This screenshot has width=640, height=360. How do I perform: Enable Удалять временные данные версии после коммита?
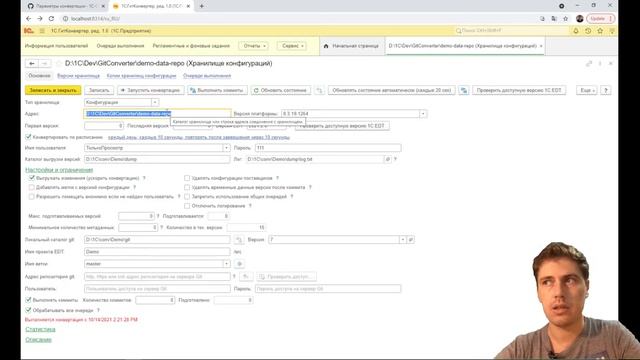point(187,187)
